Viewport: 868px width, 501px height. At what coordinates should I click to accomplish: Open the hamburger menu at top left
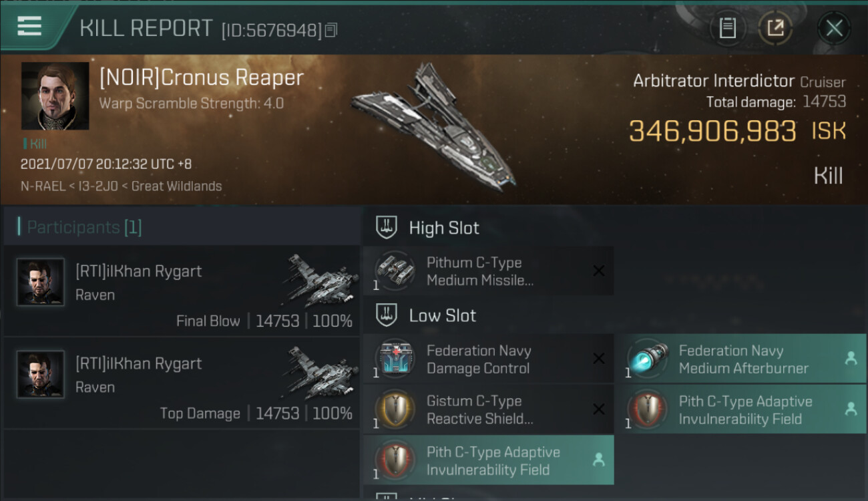(x=29, y=27)
